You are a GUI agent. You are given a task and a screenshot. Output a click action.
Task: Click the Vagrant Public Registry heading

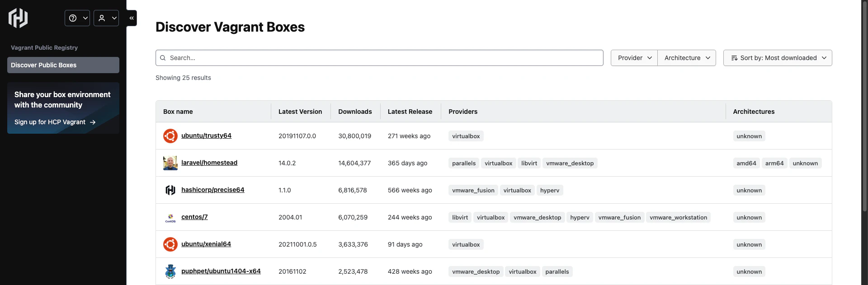44,47
